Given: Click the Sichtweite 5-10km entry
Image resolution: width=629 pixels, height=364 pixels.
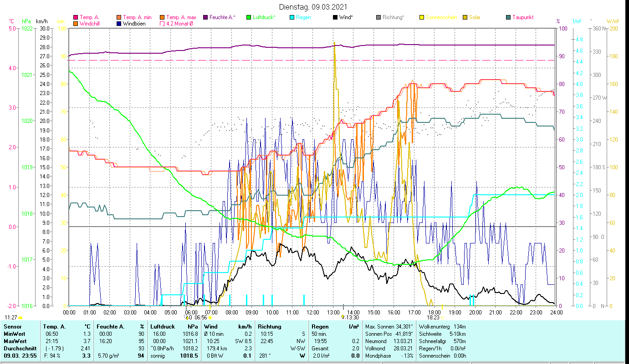Looking at the screenshot, I should pyautogui.click(x=442, y=334).
